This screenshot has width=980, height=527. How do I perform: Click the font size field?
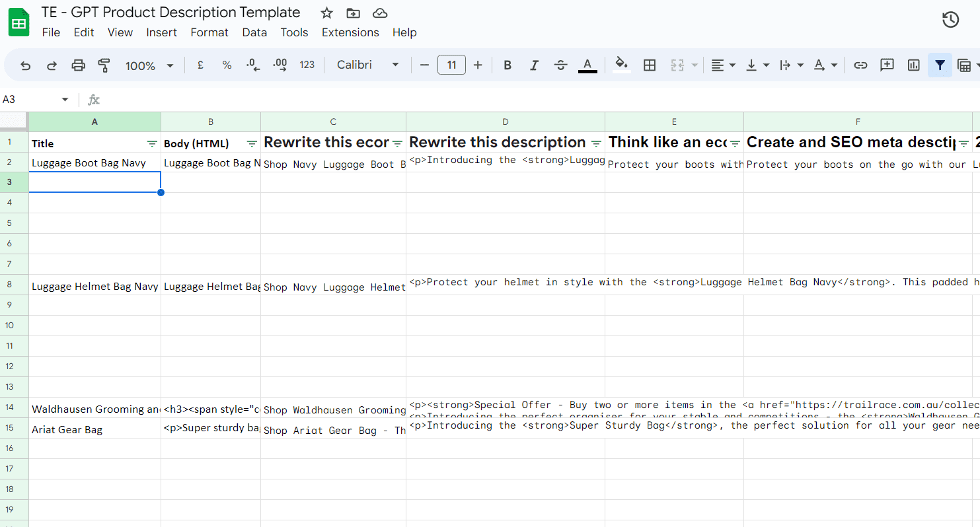click(x=451, y=65)
